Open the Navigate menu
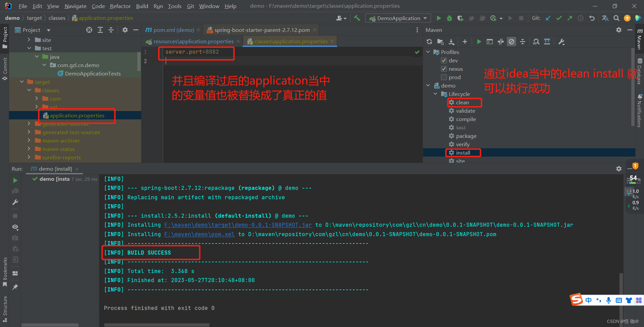Screen dimensions: 644x327 pos(75,6)
